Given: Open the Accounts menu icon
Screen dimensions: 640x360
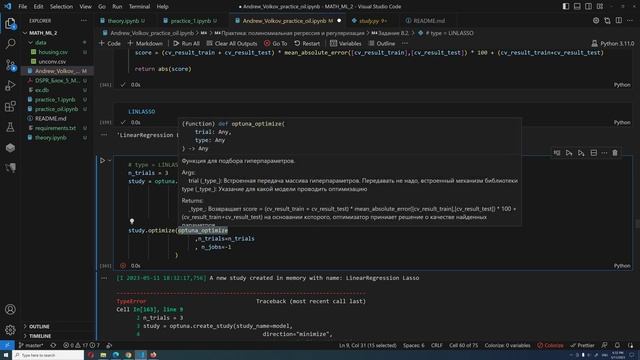Looking at the screenshot, I should click(x=10, y=309).
